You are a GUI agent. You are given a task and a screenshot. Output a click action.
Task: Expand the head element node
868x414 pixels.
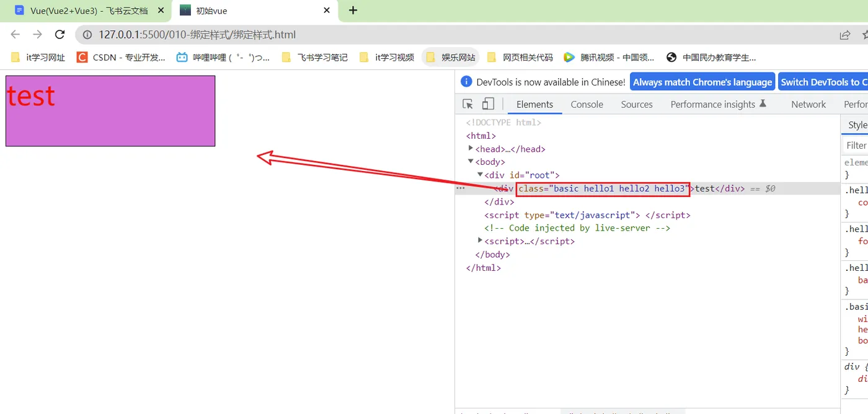coord(471,149)
